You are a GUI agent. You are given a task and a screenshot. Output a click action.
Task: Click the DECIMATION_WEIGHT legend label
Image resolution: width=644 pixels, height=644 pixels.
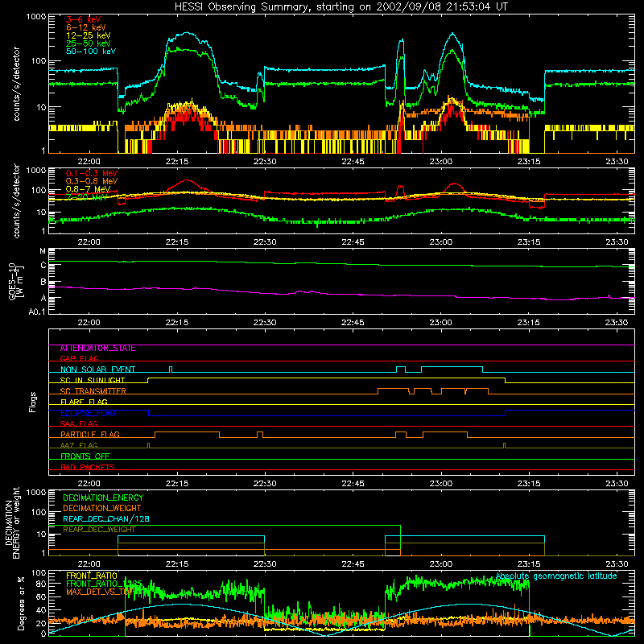coord(102,508)
